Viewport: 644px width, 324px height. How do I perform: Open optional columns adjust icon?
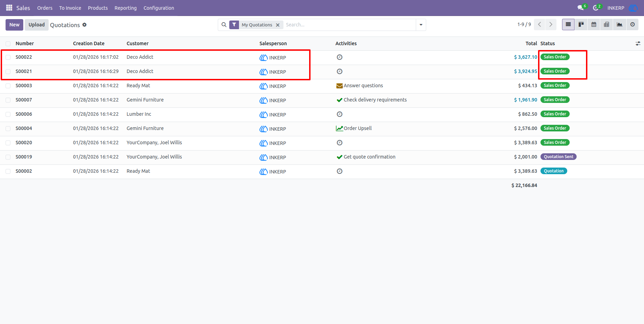(638, 43)
